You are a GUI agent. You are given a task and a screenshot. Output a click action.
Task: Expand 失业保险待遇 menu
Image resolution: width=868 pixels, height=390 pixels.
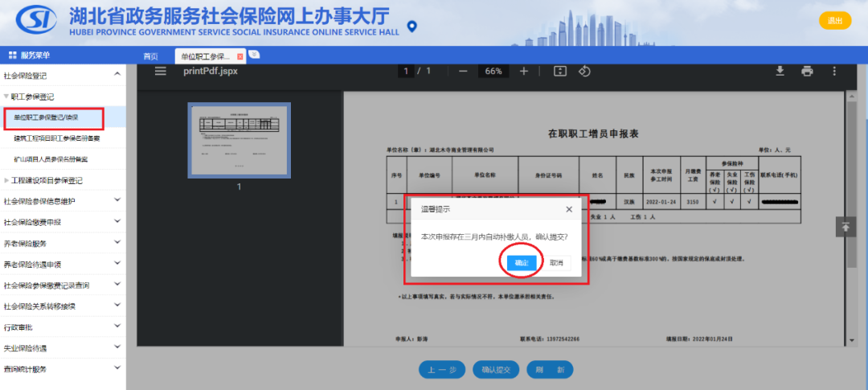tap(117, 347)
